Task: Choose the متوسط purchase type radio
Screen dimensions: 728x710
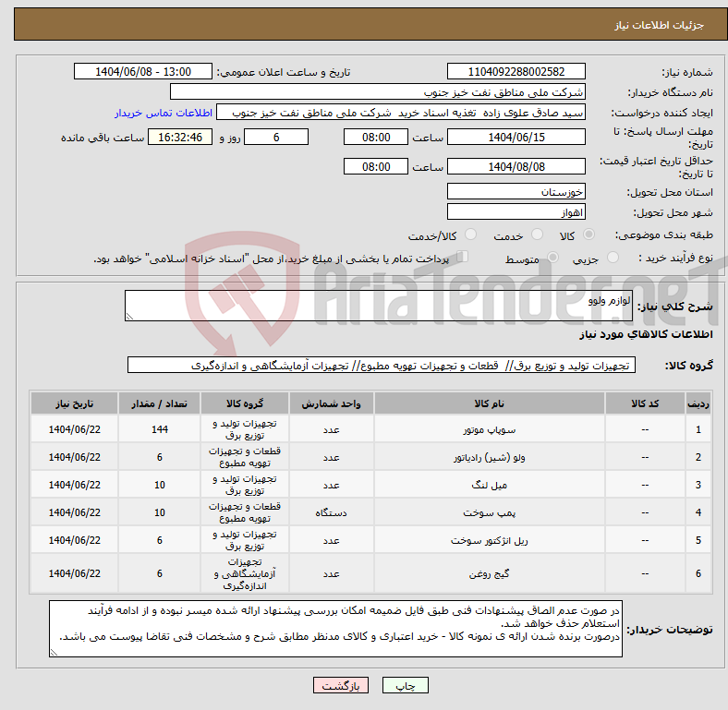Action: 552,258
